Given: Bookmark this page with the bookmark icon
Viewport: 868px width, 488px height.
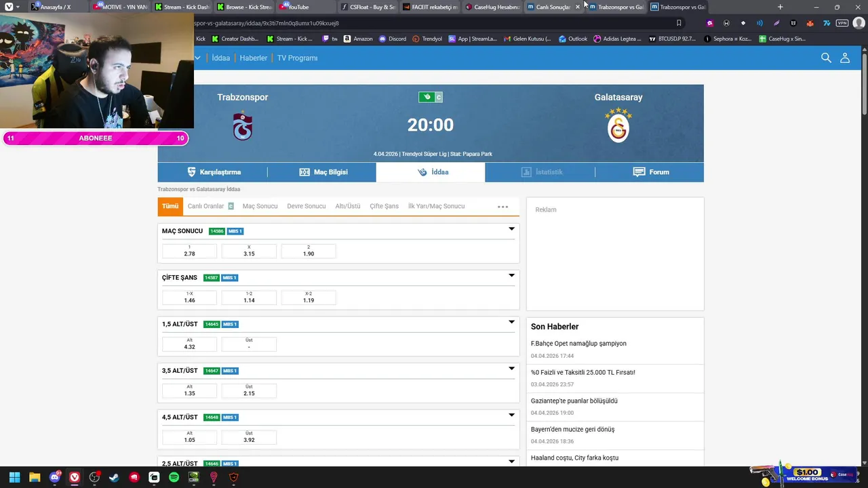Looking at the screenshot, I should [x=679, y=23].
